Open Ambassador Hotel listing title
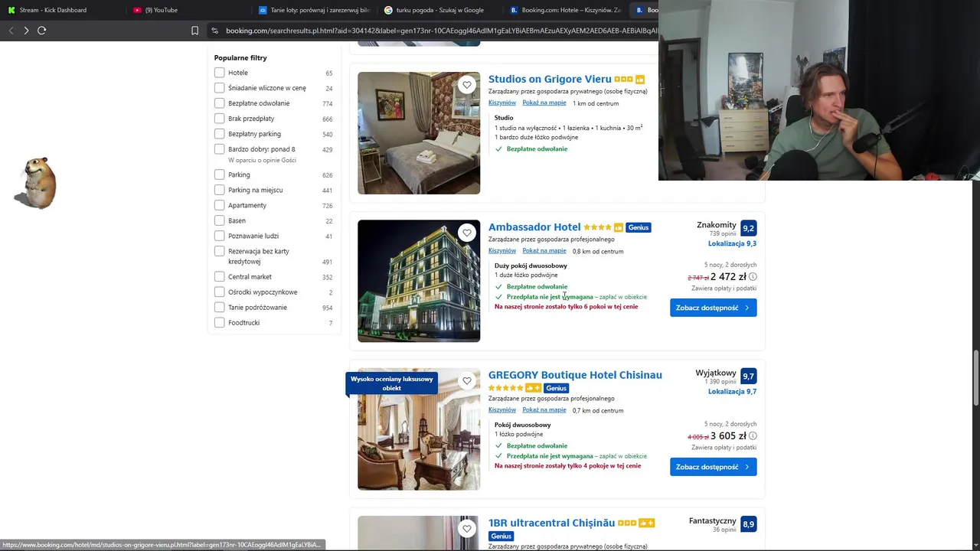This screenshot has height=551, width=980. pyautogui.click(x=534, y=227)
